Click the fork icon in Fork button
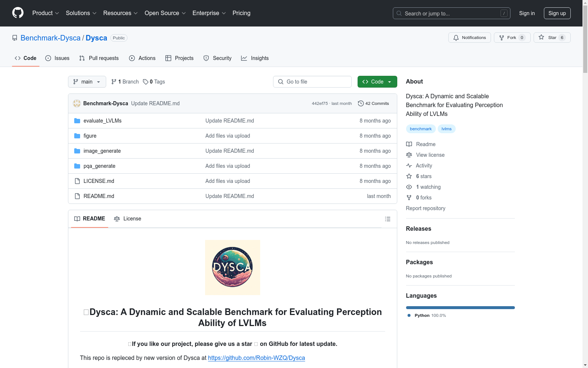This screenshot has width=588, height=368. [x=502, y=38]
